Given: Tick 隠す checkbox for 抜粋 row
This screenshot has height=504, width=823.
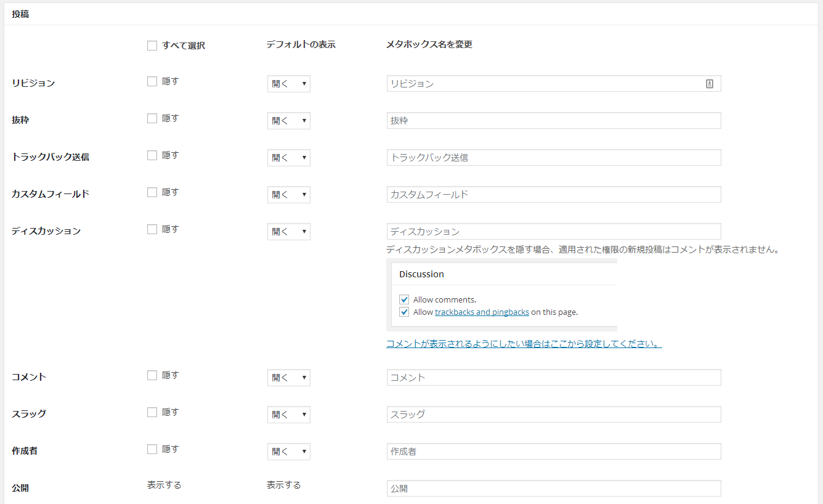Looking at the screenshot, I should pos(152,118).
